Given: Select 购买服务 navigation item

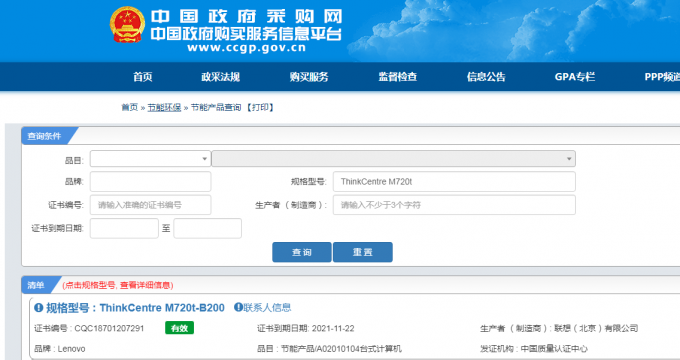Looking at the screenshot, I should 309,77.
